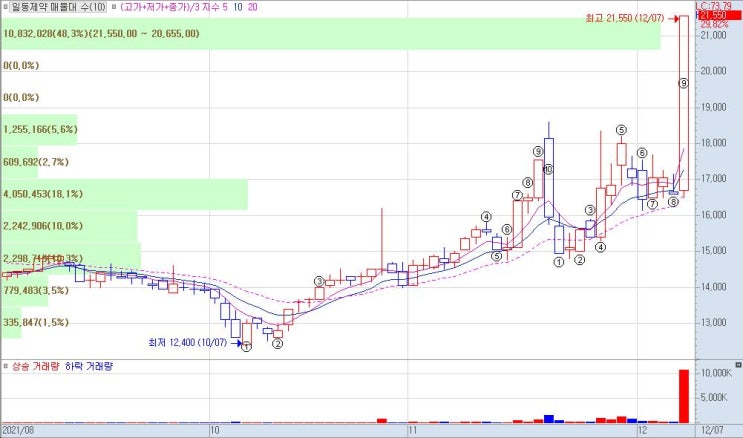
Task: Click the square toggle before (고가+저가+종가)/3 indicator
Action: coord(114,7)
